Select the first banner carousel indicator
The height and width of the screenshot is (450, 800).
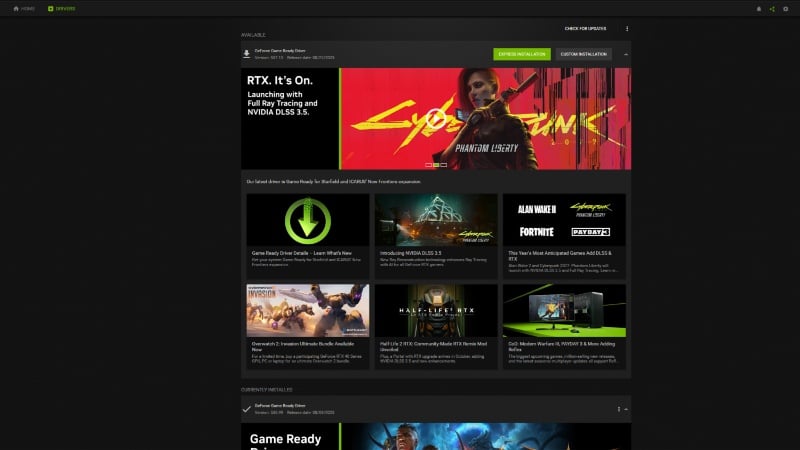coord(429,164)
